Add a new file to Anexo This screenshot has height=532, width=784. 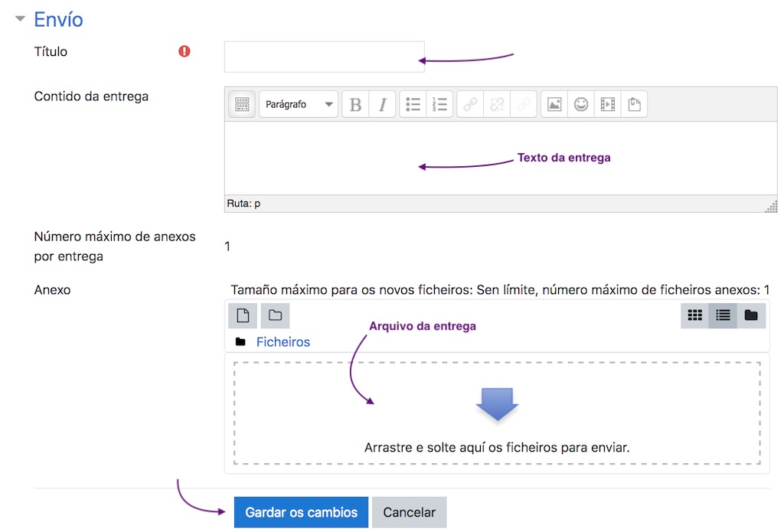click(243, 315)
